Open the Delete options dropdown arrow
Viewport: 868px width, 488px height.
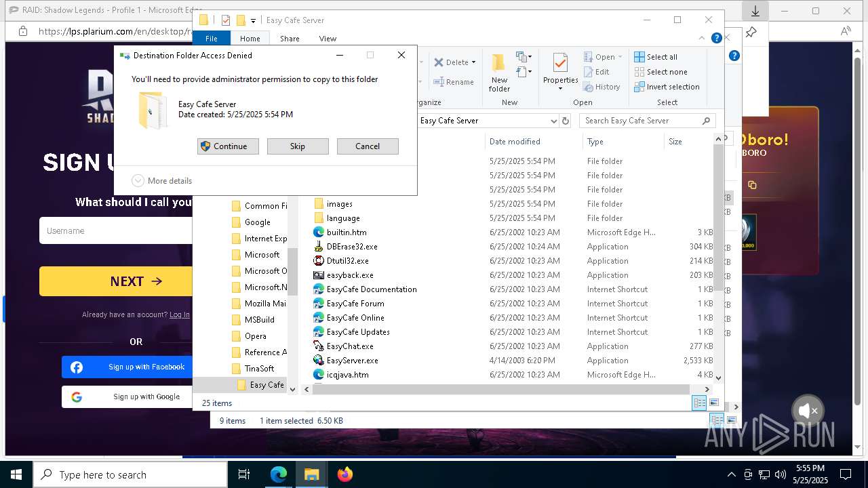(x=473, y=62)
